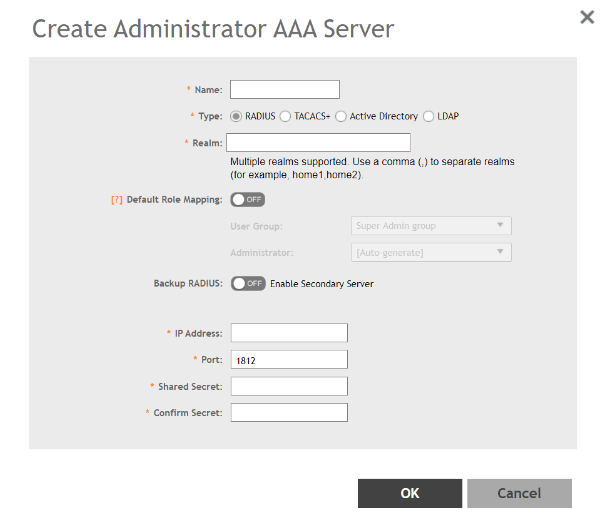This screenshot has height=524, width=603.
Task: Choose Active Directory as server type
Action: [341, 116]
